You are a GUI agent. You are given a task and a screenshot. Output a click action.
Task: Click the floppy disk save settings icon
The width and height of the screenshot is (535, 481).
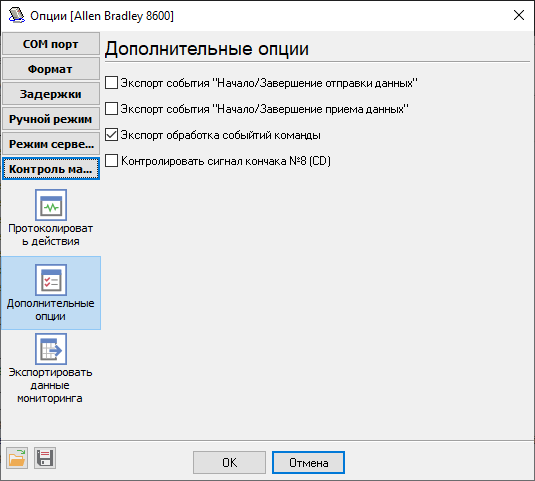[x=45, y=458]
